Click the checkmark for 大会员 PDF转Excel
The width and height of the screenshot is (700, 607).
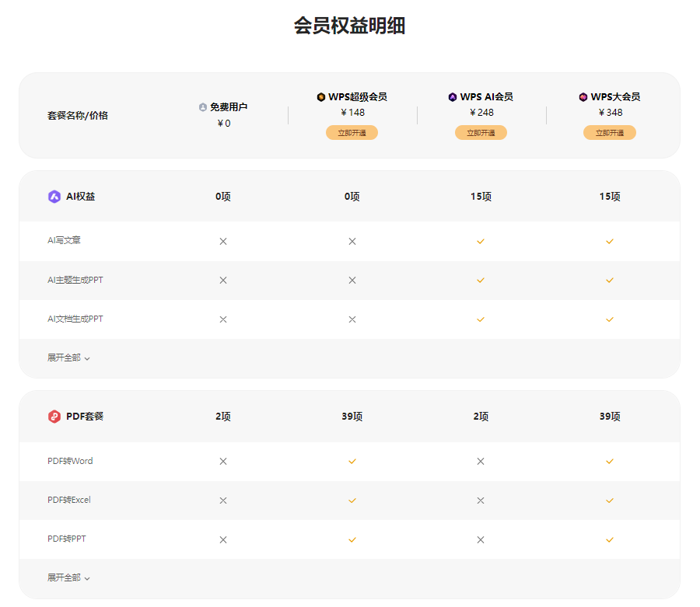click(x=610, y=501)
